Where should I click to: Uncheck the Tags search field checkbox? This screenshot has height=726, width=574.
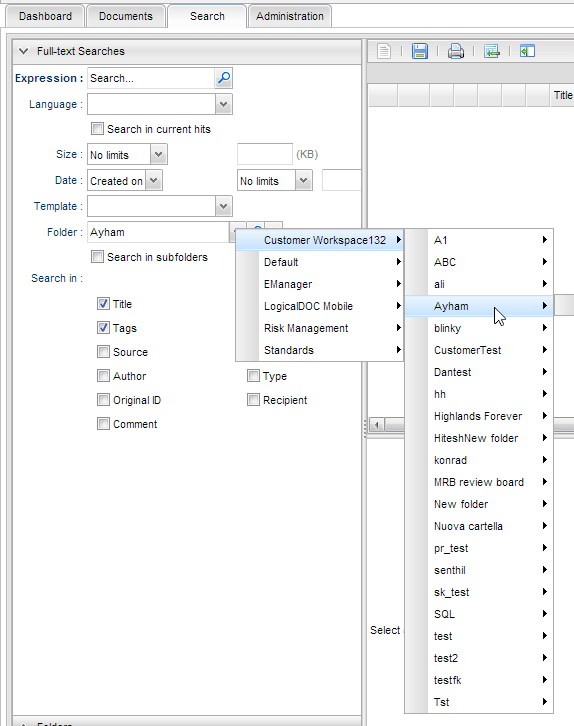point(103,328)
